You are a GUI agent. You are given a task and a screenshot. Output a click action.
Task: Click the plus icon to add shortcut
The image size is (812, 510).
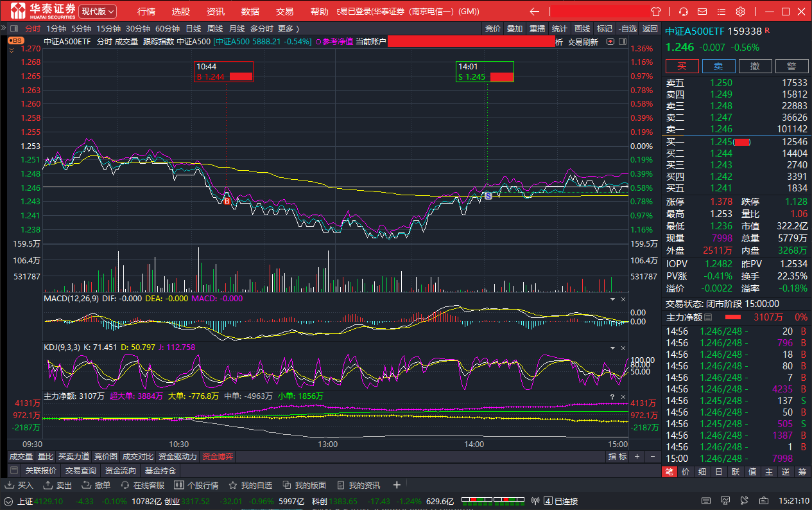pos(397,485)
